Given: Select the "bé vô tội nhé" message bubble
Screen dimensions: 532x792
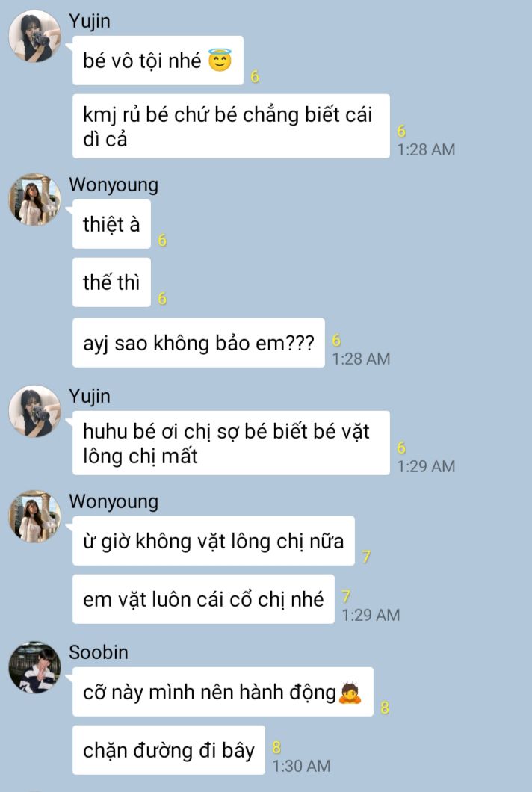Looking at the screenshot, I should tap(158, 60).
